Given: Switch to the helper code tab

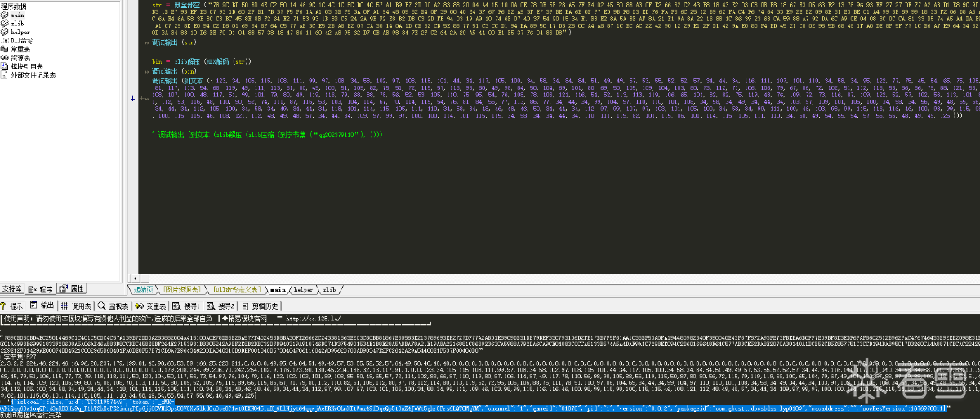Looking at the screenshot, I should 304,289.
